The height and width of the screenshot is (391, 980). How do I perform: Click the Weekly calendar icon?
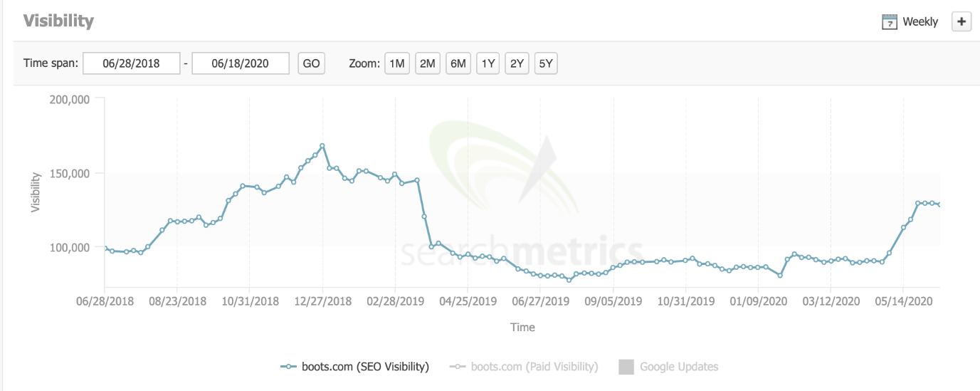pos(889,22)
